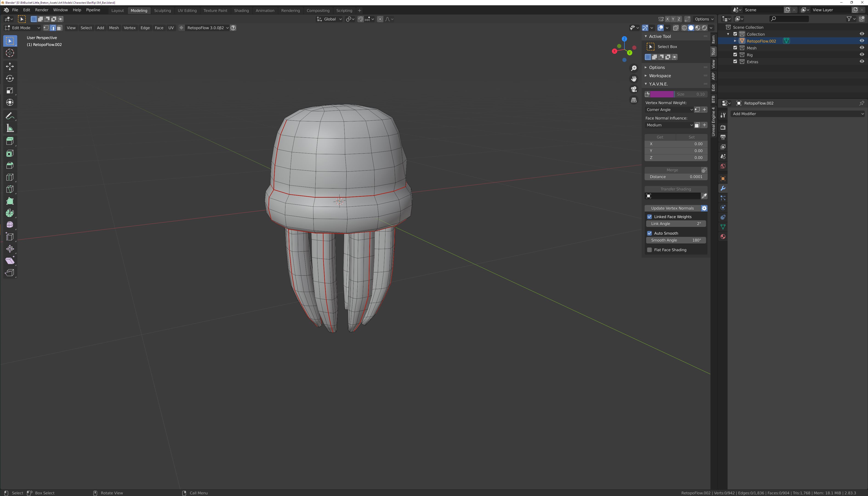Open Material properties tab icon
This screenshot has width=868, height=496.
pos(723,237)
